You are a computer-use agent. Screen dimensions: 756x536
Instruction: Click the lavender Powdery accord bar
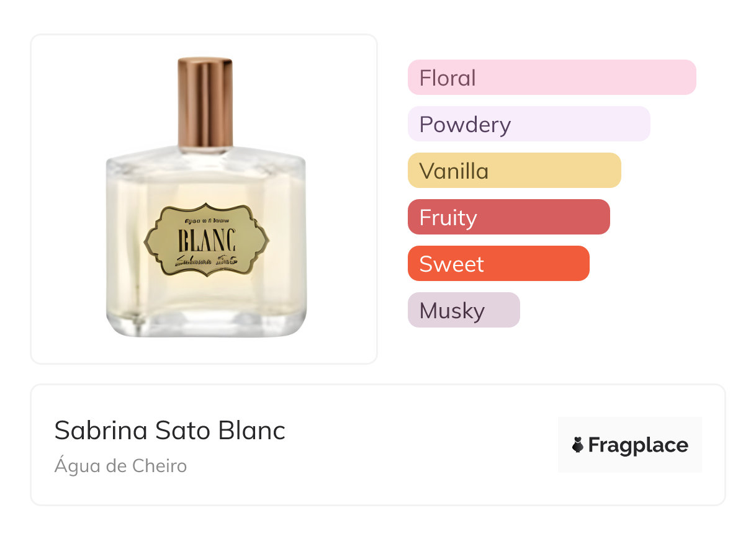(x=528, y=124)
